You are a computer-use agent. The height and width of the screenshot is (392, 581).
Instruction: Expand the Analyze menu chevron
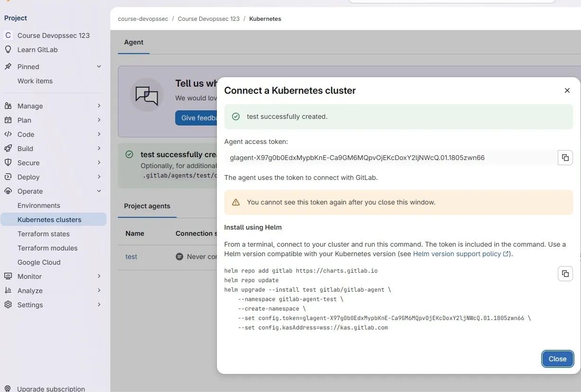tap(99, 290)
